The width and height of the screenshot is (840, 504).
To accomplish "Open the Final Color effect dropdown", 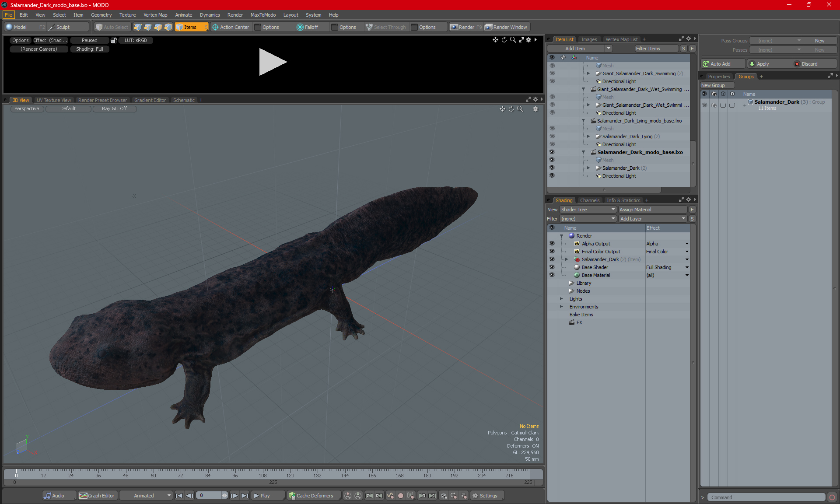I will (x=686, y=252).
